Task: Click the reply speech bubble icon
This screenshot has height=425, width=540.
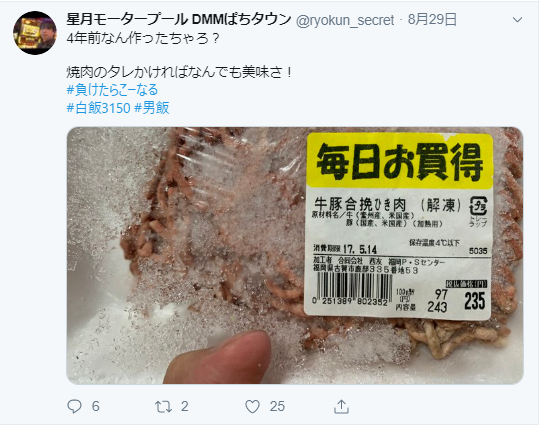Action: coord(74,406)
